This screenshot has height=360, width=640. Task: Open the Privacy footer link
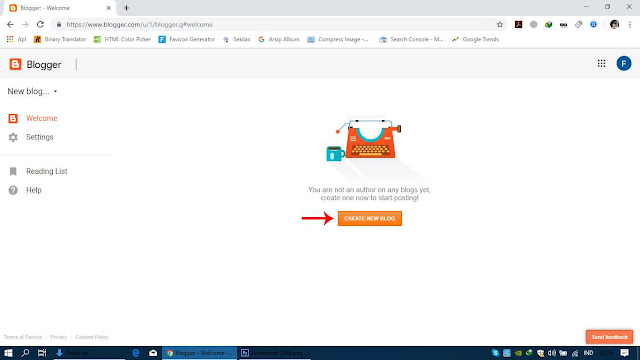click(x=58, y=337)
